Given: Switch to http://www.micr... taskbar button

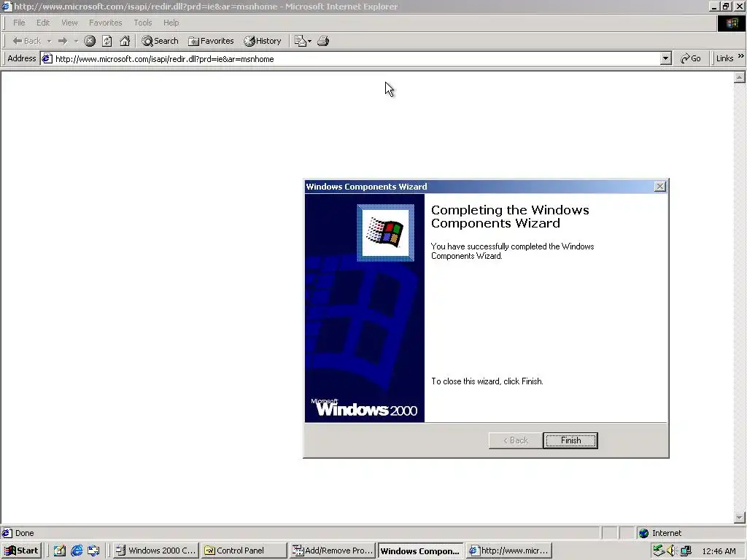Looking at the screenshot, I should (508, 551).
